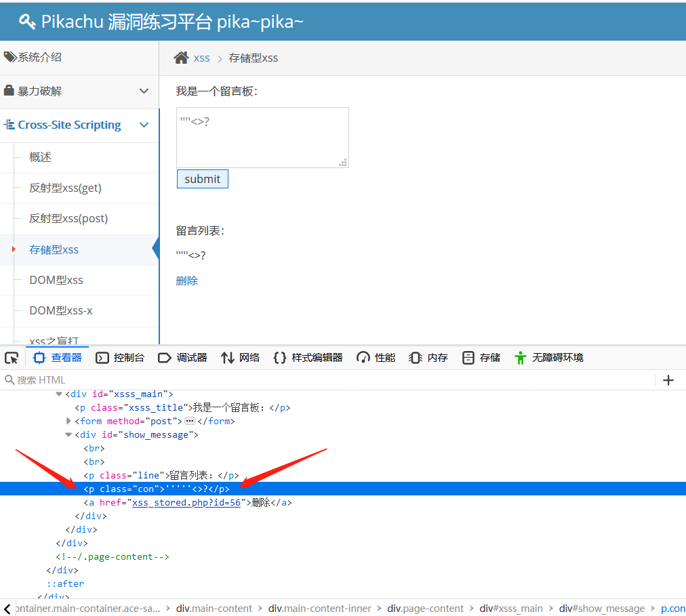Viewport: 686px width, 616px height.
Task: Switch to the 调试器 tab
Action: [x=182, y=358]
